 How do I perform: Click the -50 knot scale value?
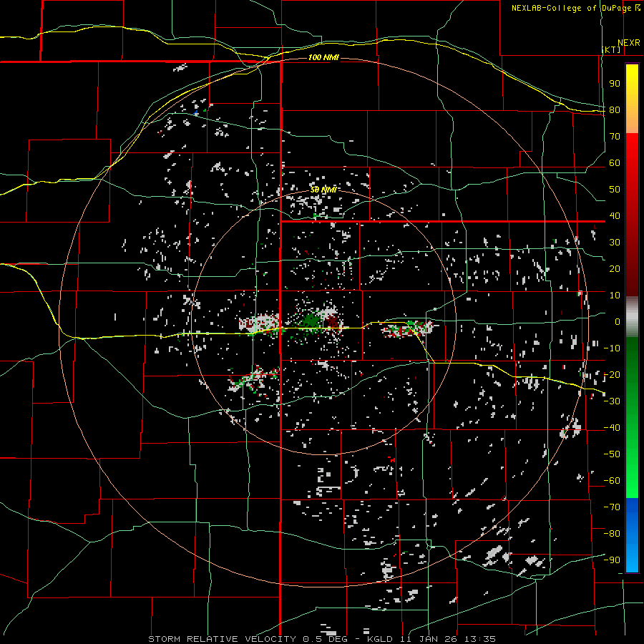click(612, 454)
